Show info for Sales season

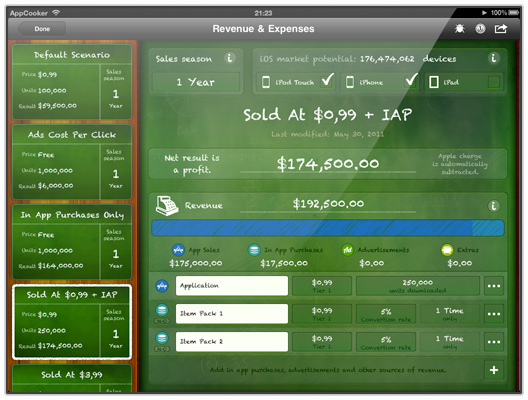[230, 58]
